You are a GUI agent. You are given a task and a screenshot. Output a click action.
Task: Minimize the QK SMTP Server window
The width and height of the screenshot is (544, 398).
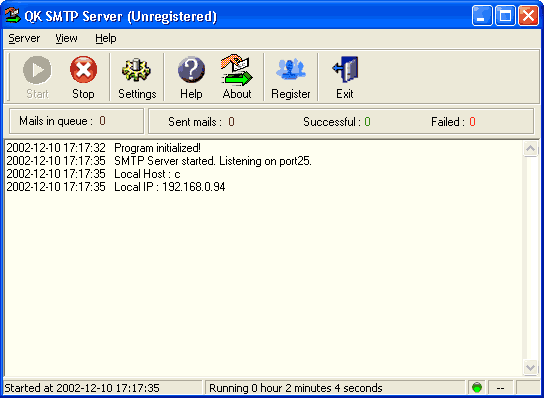(482, 16)
